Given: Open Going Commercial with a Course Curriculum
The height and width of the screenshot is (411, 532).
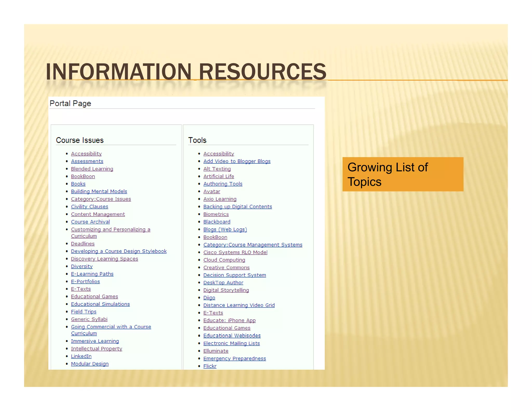Looking at the screenshot, I should [111, 330].
